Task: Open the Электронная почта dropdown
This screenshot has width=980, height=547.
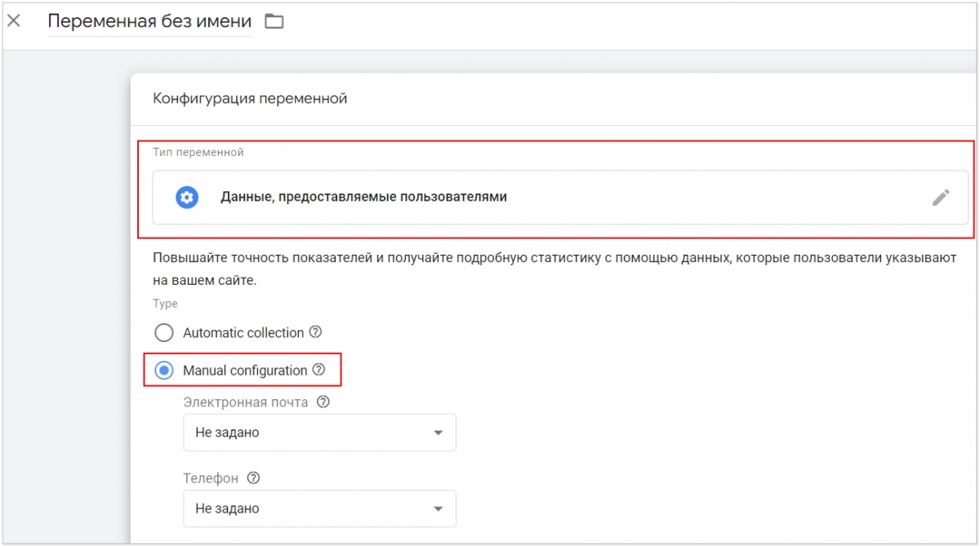Action: coord(319,433)
